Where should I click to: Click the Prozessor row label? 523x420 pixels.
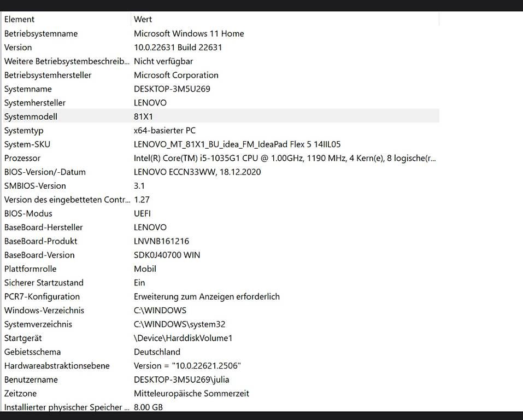click(x=22, y=158)
